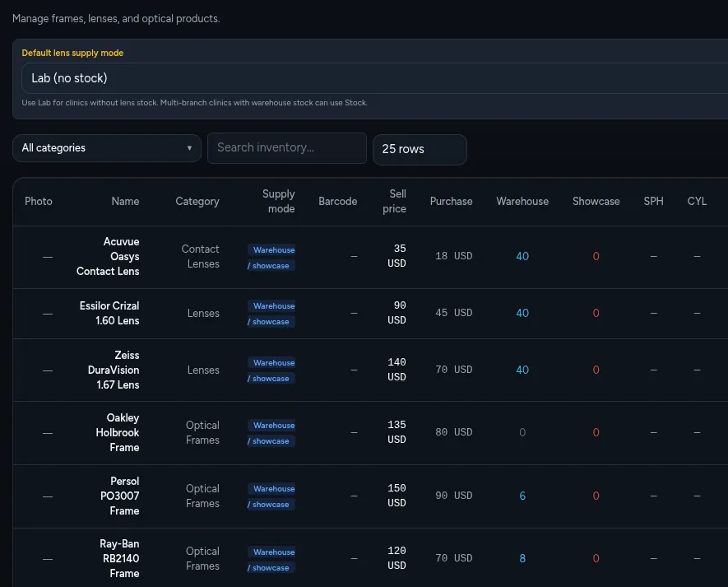Click the Supply mode column header

pyautogui.click(x=279, y=201)
